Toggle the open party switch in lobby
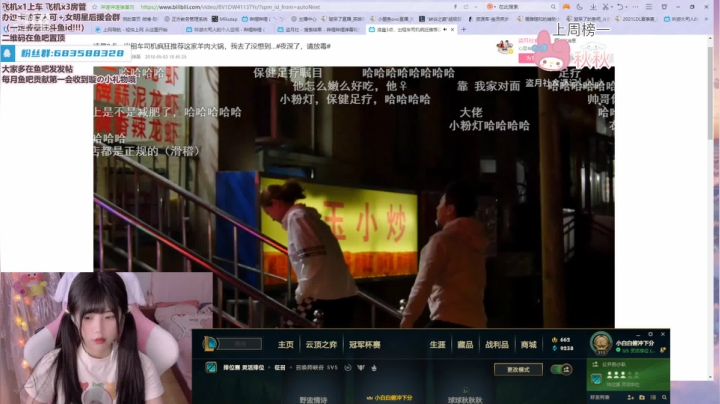Viewport: 720px width, 404px height. pos(561,369)
